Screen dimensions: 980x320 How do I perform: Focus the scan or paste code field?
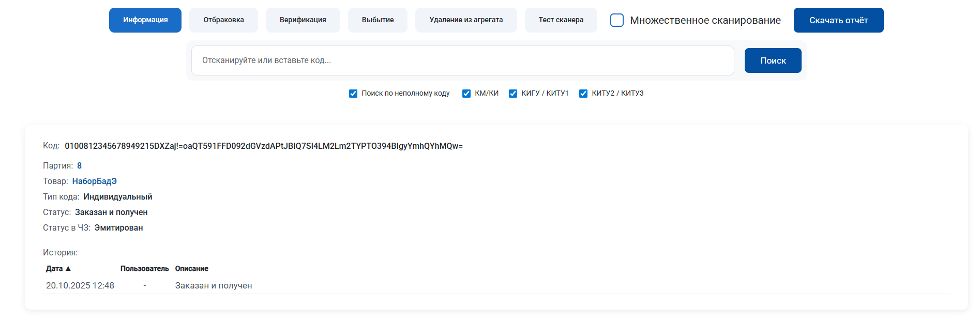click(462, 60)
